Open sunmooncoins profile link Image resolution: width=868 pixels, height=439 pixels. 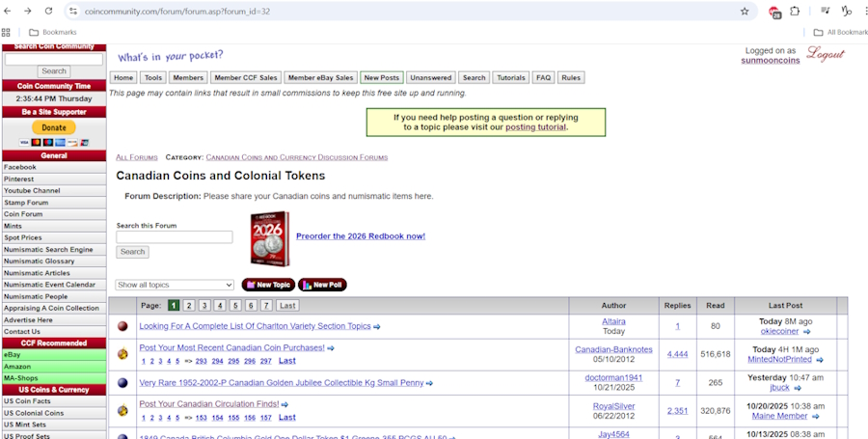click(x=771, y=61)
